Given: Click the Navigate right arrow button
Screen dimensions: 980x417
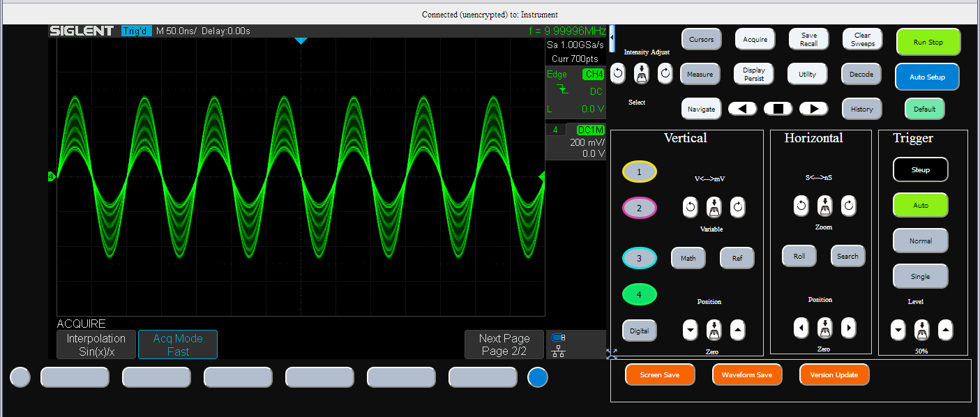Looking at the screenshot, I should [x=813, y=109].
